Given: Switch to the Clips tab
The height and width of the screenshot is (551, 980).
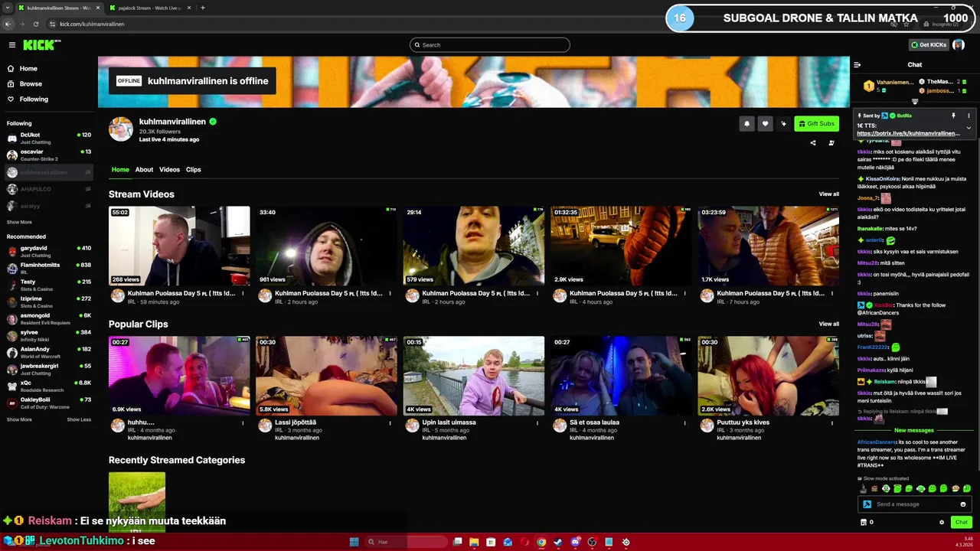Looking at the screenshot, I should [x=193, y=170].
